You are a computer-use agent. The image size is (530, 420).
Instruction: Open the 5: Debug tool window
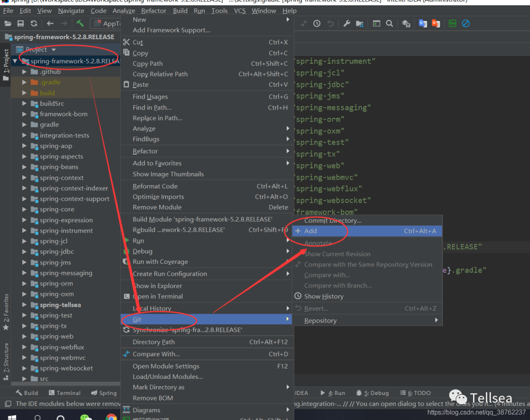click(372, 393)
